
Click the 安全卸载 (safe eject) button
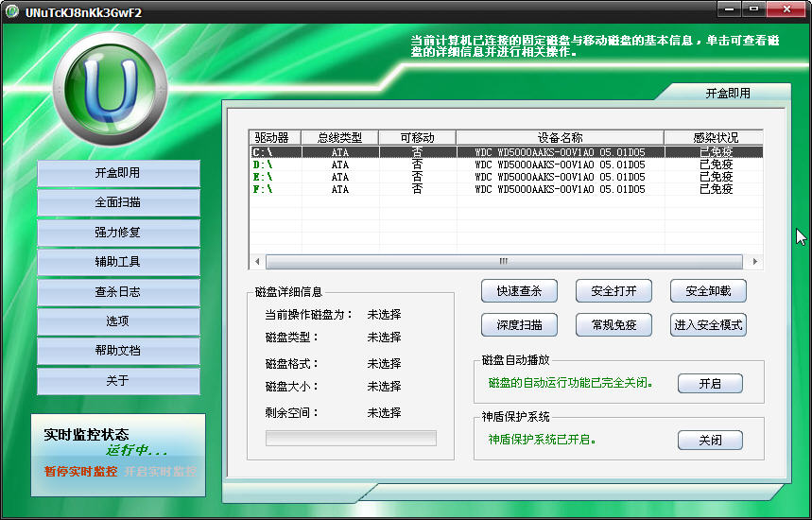[707, 291]
